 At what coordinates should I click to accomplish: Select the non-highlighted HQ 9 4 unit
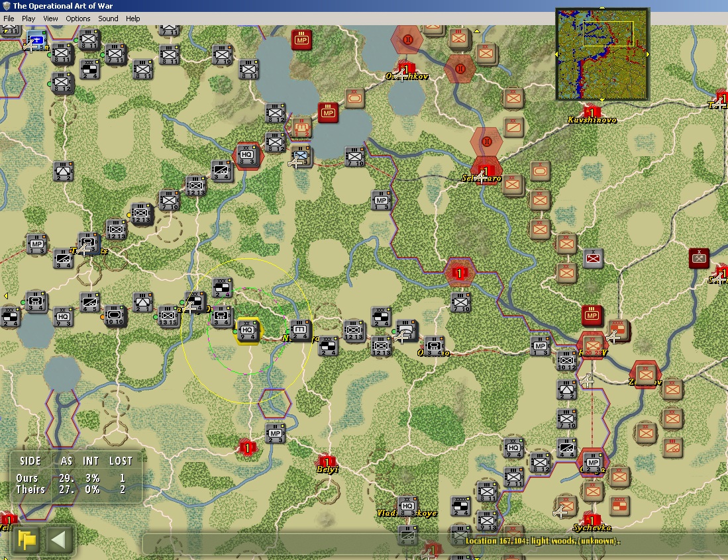513,448
